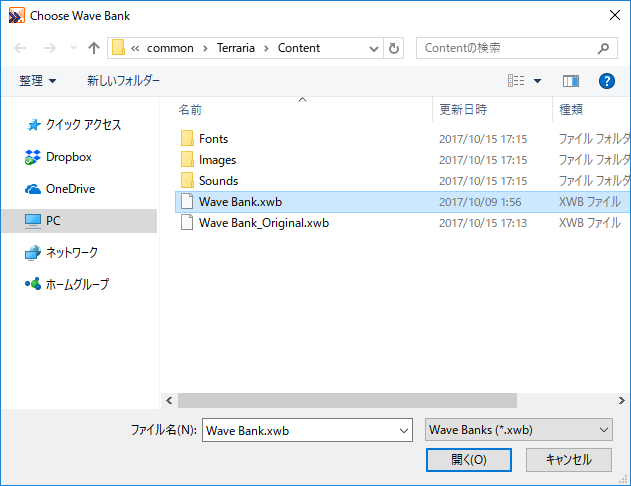The image size is (631, 486).
Task: Click the Quick Access star icon
Action: (33, 125)
